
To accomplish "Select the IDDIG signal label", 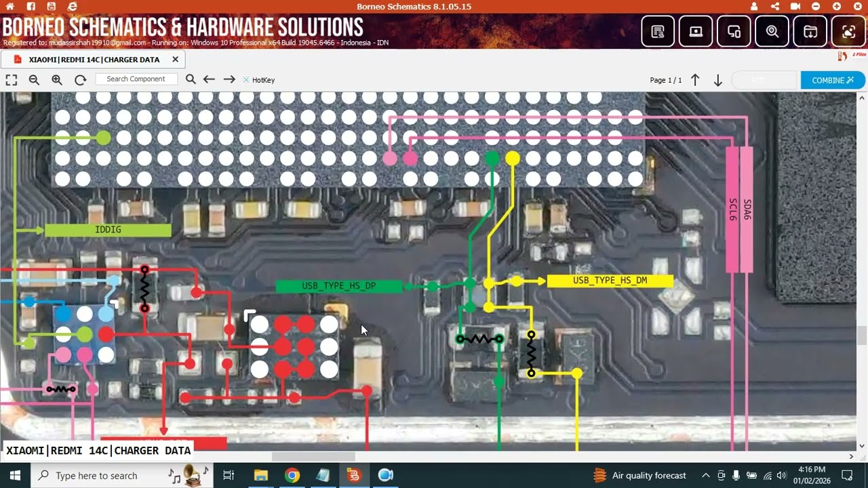I will coord(108,230).
